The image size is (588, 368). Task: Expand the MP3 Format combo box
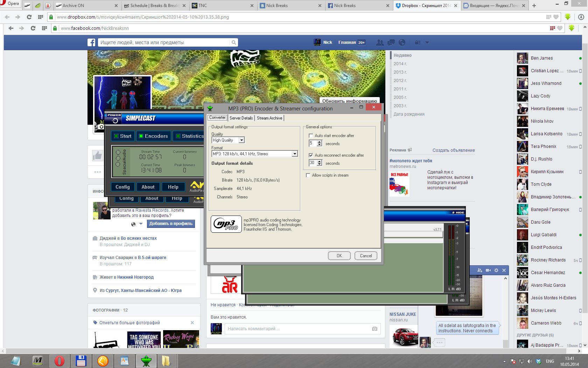pos(295,154)
